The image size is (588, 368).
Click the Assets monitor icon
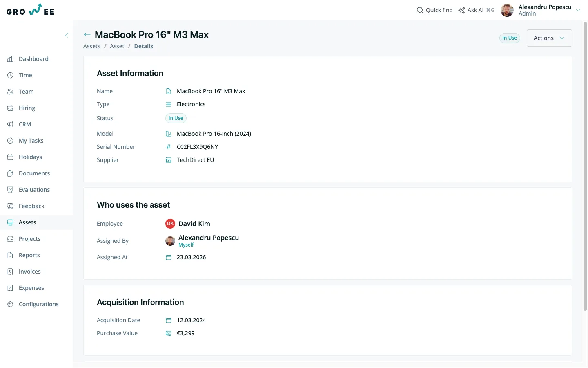click(10, 222)
